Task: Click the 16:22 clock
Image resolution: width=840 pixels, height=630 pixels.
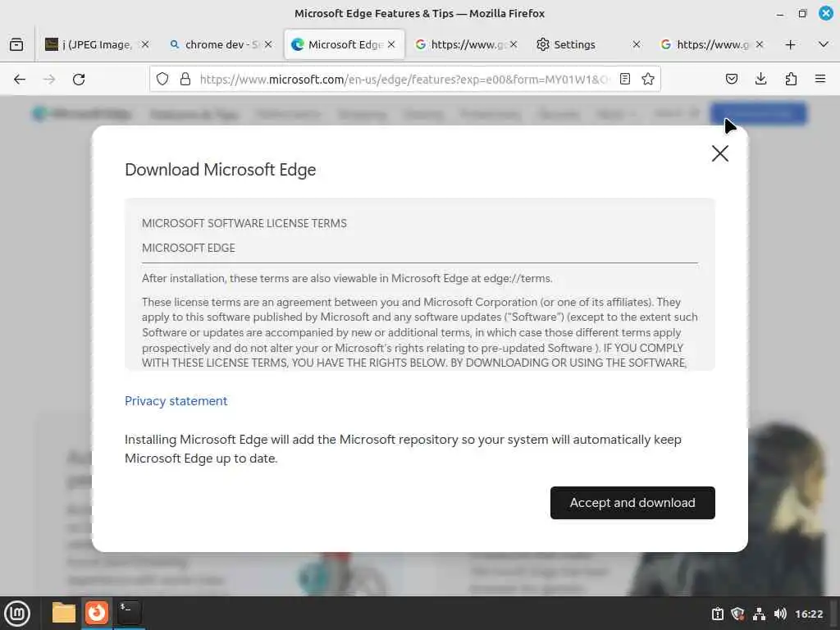Action: click(x=809, y=614)
